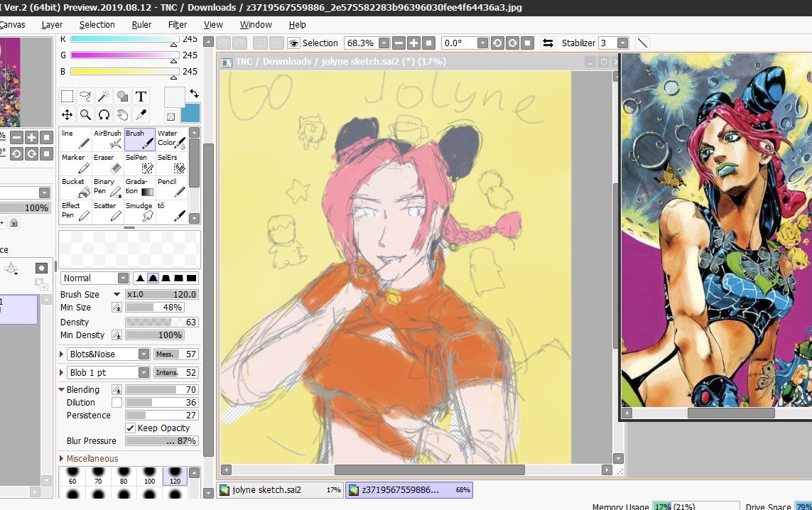Choose the flat hardest brush edge shape
812x510 pixels.
point(191,278)
